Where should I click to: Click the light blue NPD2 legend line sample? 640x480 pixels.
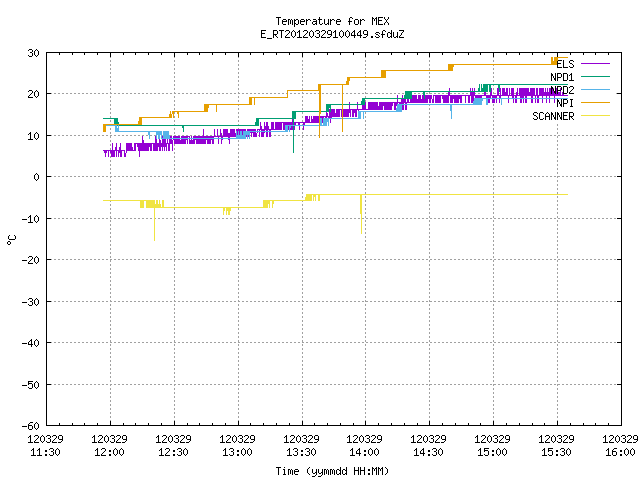click(x=595, y=89)
